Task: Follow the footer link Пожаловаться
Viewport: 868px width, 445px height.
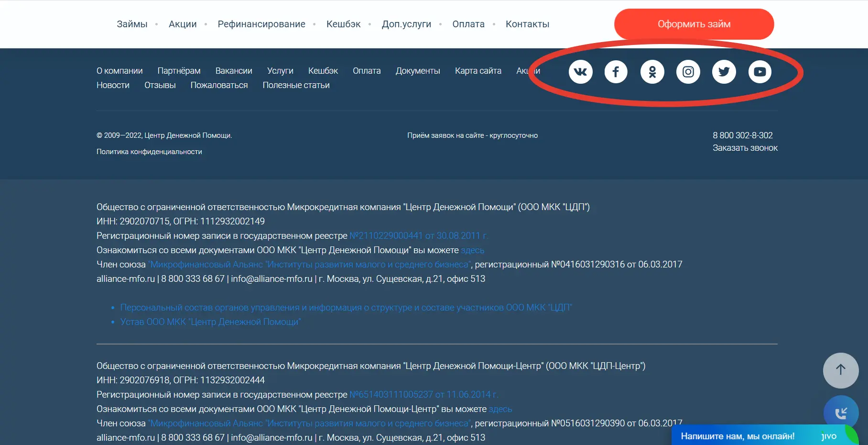Action: (x=219, y=85)
